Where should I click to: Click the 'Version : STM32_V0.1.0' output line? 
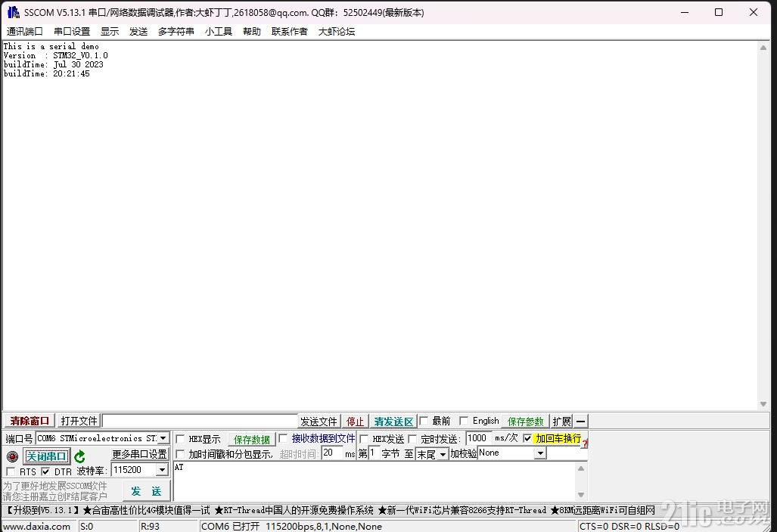pos(55,55)
